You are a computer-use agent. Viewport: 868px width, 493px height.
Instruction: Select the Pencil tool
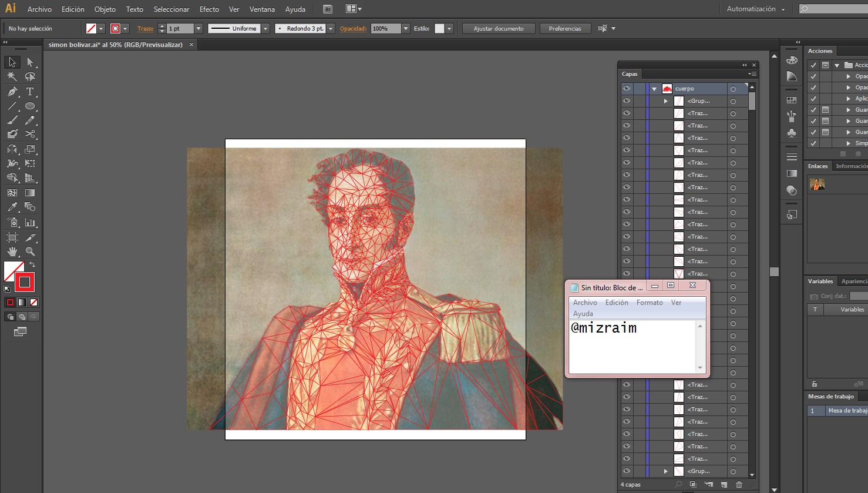(x=30, y=120)
